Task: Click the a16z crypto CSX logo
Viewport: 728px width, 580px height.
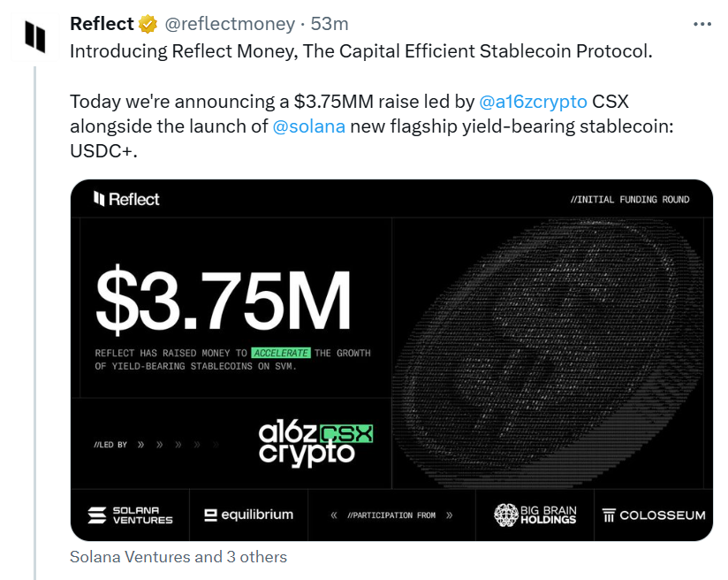Action: coord(315,444)
